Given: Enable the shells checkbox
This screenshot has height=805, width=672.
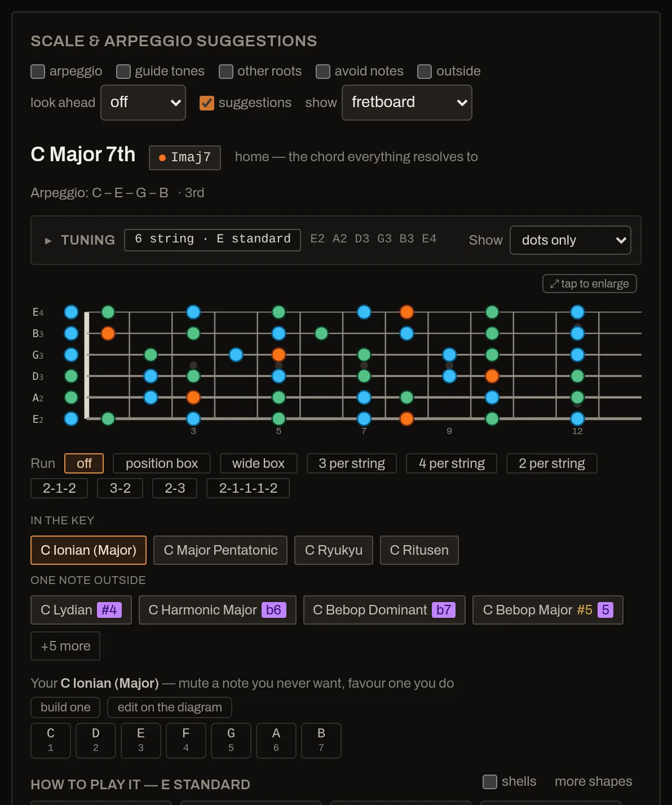Looking at the screenshot, I should tap(490, 782).
